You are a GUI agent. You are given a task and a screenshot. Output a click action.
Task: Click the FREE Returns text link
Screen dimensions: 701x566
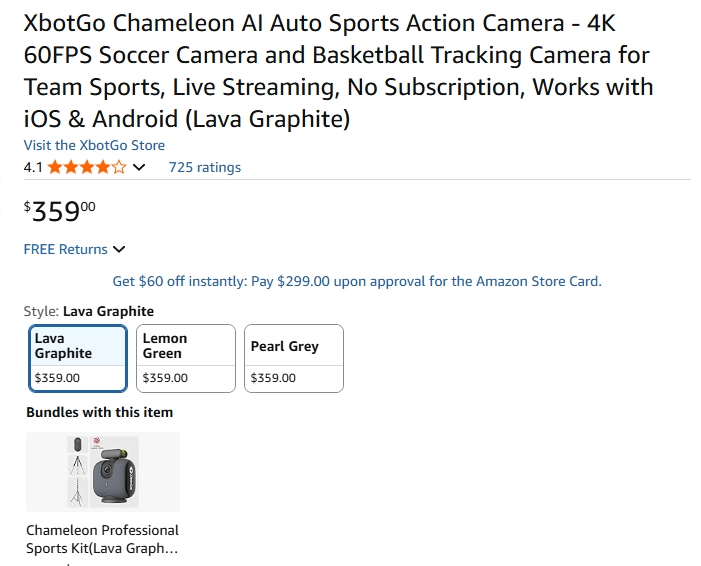(65, 249)
